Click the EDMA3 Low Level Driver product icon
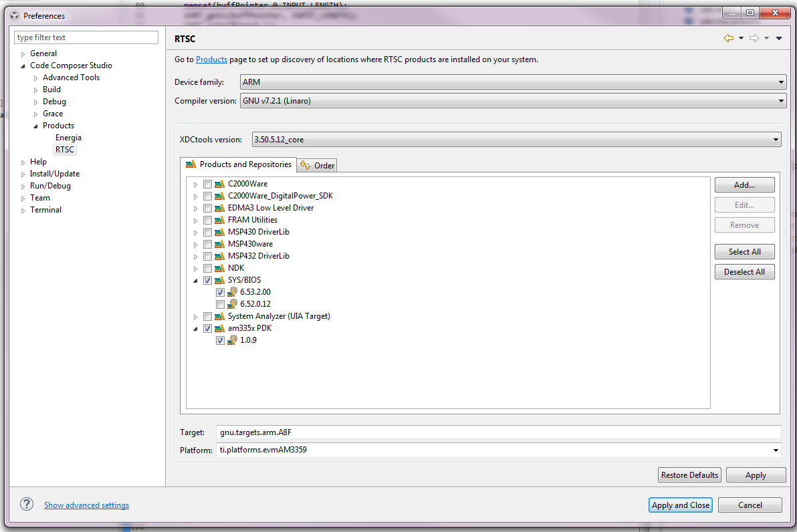The height and width of the screenshot is (532, 797). [x=219, y=208]
